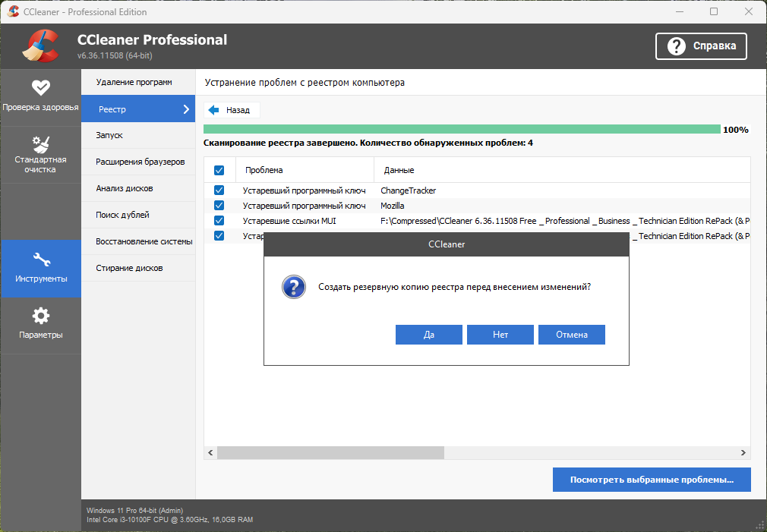Click the 100% progress label
Viewport: 767px width, 532px height.
point(736,130)
